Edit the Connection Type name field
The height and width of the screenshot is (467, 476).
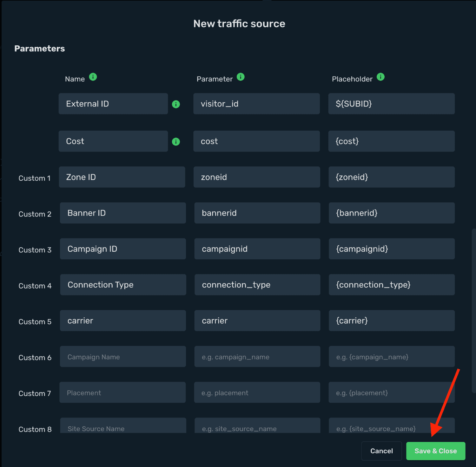pyautogui.click(x=123, y=285)
